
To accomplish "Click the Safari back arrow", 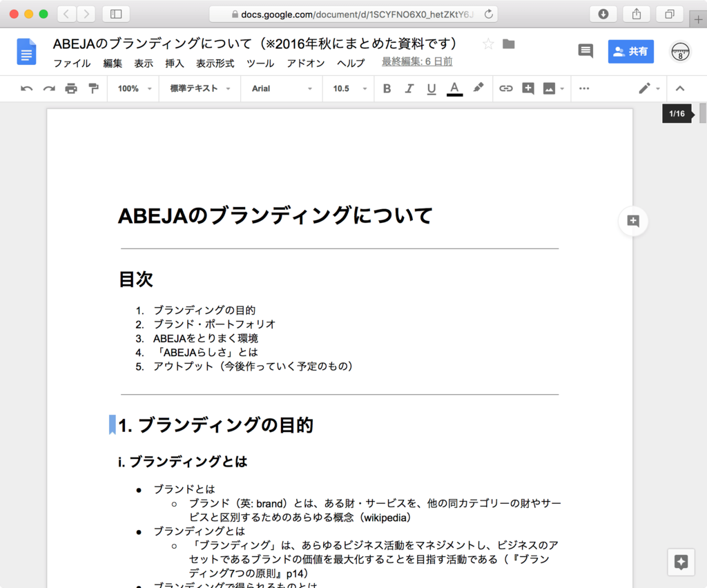I will pyautogui.click(x=67, y=14).
